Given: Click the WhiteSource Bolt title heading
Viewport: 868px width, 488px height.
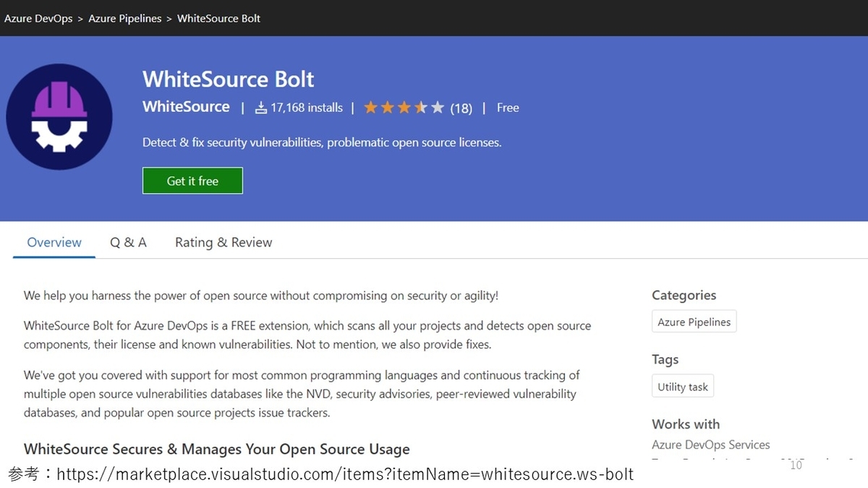Looking at the screenshot, I should (228, 79).
